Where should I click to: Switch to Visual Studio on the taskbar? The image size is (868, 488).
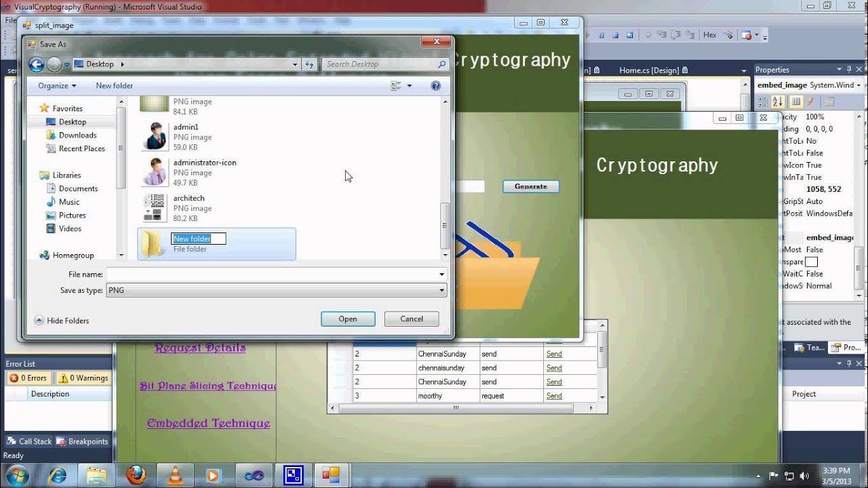click(x=254, y=476)
